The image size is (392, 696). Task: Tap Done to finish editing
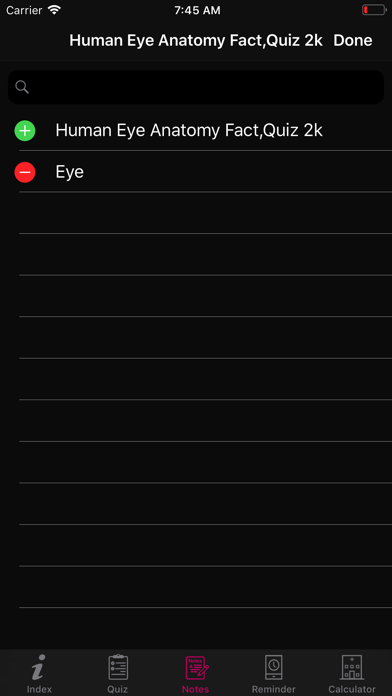pyautogui.click(x=352, y=40)
